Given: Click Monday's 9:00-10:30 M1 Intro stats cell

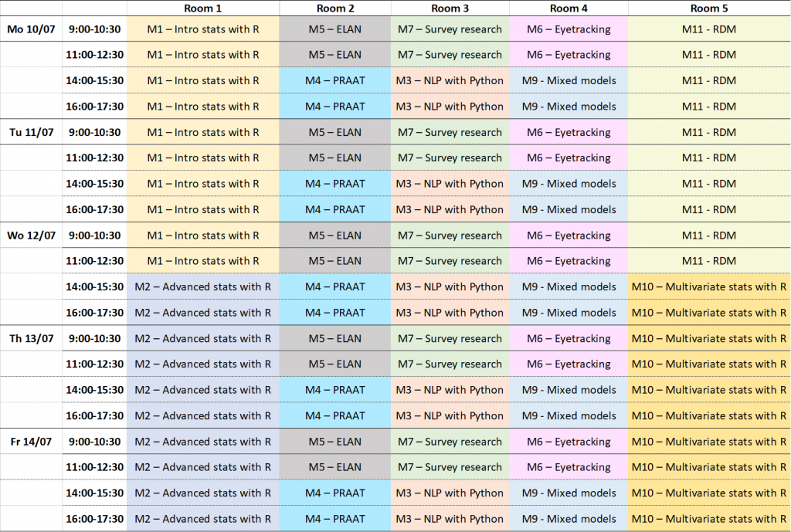Looking at the screenshot, I should coord(203,29).
